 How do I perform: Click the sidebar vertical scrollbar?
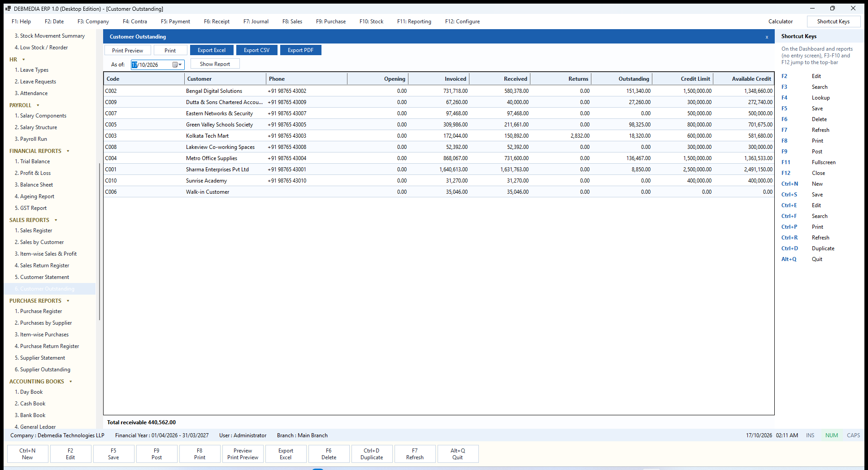pyautogui.click(x=100, y=242)
